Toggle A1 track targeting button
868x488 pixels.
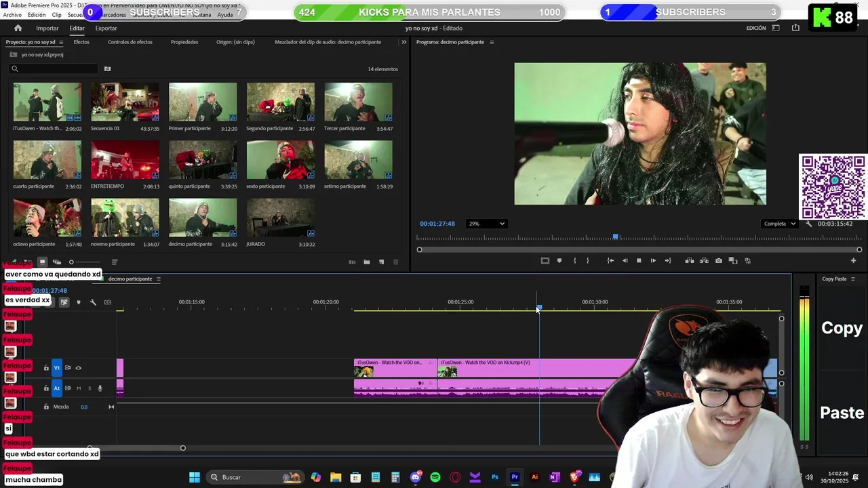[x=57, y=388]
